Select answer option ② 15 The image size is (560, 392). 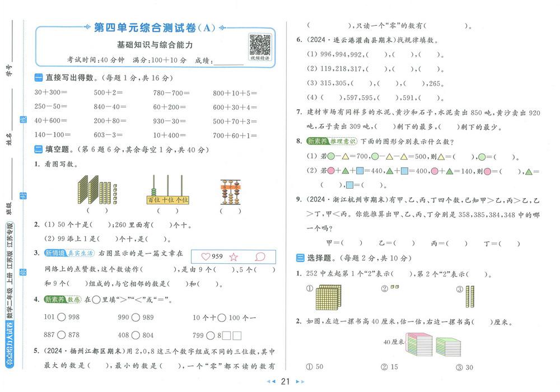click(x=389, y=367)
